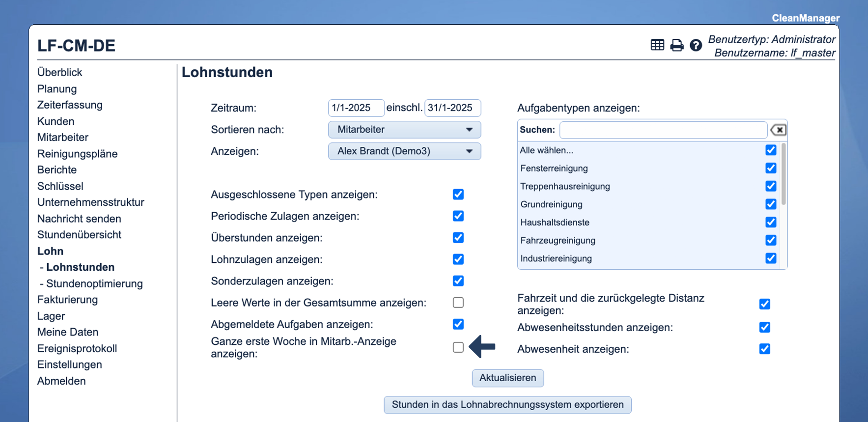Uncheck Überstunden anzeigen checkbox
868x422 pixels.
pyautogui.click(x=458, y=238)
